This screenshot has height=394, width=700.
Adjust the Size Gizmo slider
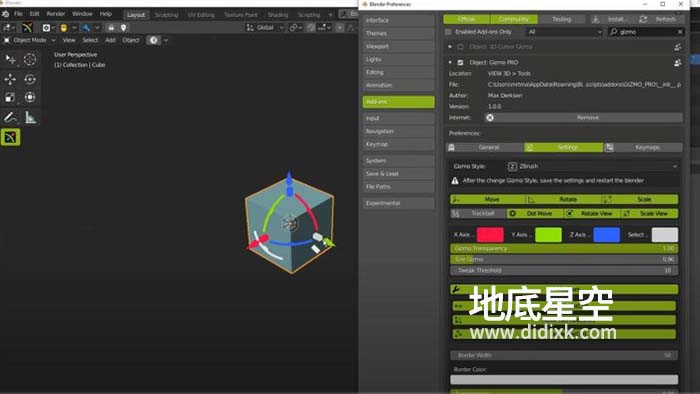[564, 259]
